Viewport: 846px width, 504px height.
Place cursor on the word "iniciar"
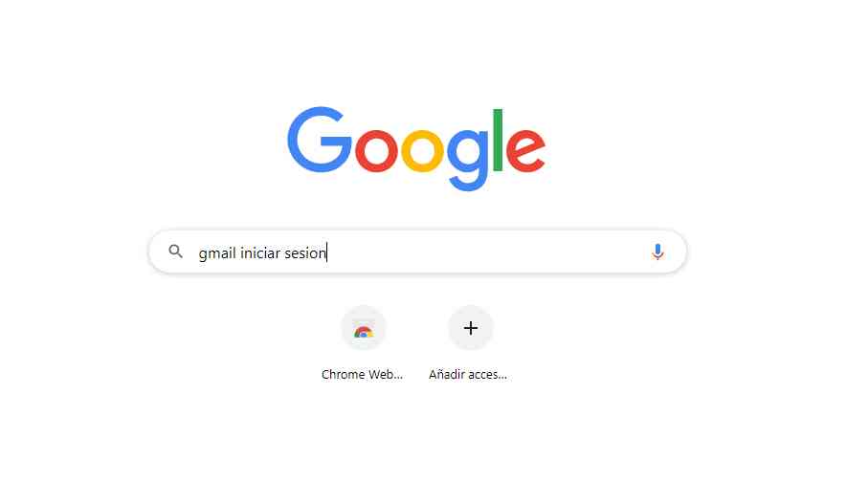tap(260, 252)
